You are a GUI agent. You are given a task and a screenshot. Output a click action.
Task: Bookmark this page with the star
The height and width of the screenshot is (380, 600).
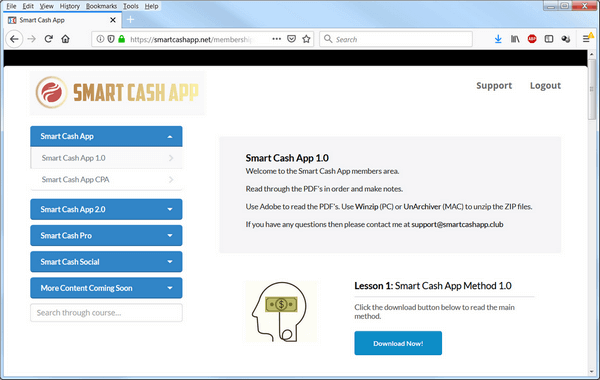[x=306, y=39]
